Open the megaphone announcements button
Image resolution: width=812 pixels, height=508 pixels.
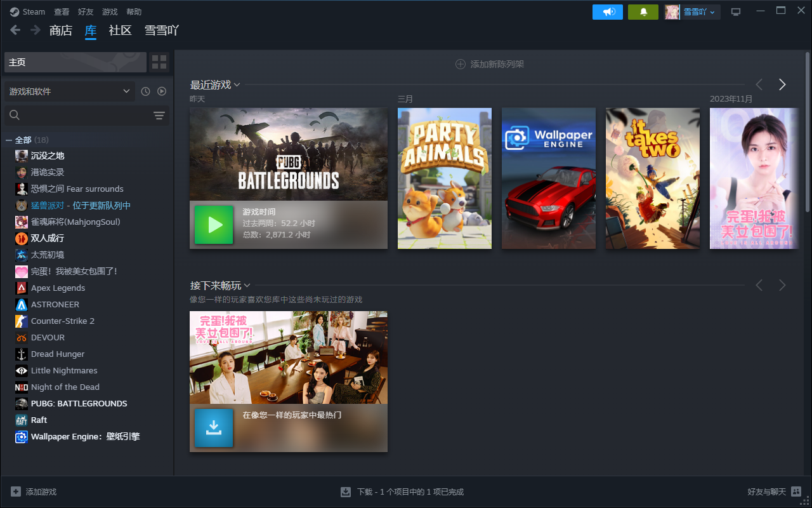(608, 11)
